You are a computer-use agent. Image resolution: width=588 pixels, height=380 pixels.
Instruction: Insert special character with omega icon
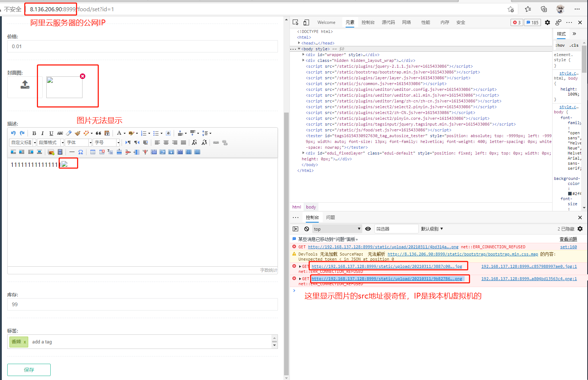click(x=81, y=152)
